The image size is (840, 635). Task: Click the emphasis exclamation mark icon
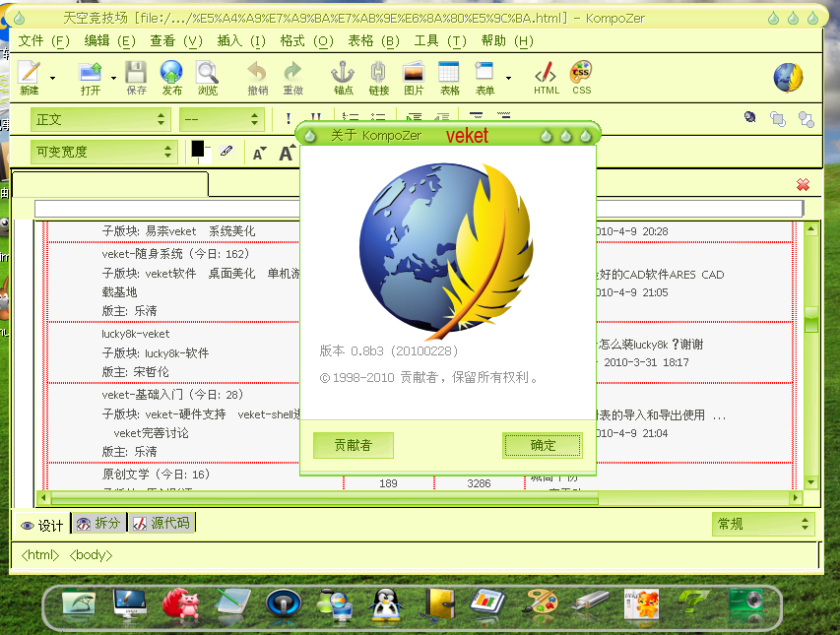(289, 118)
